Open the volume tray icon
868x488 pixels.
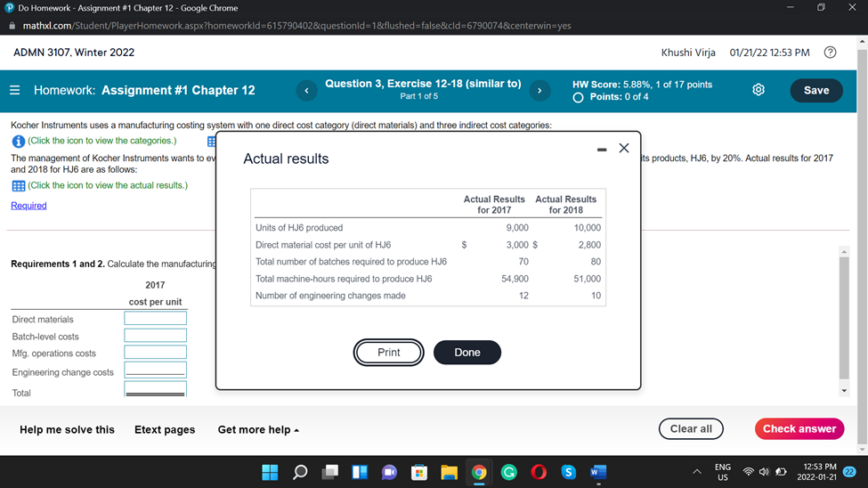pos(764,472)
